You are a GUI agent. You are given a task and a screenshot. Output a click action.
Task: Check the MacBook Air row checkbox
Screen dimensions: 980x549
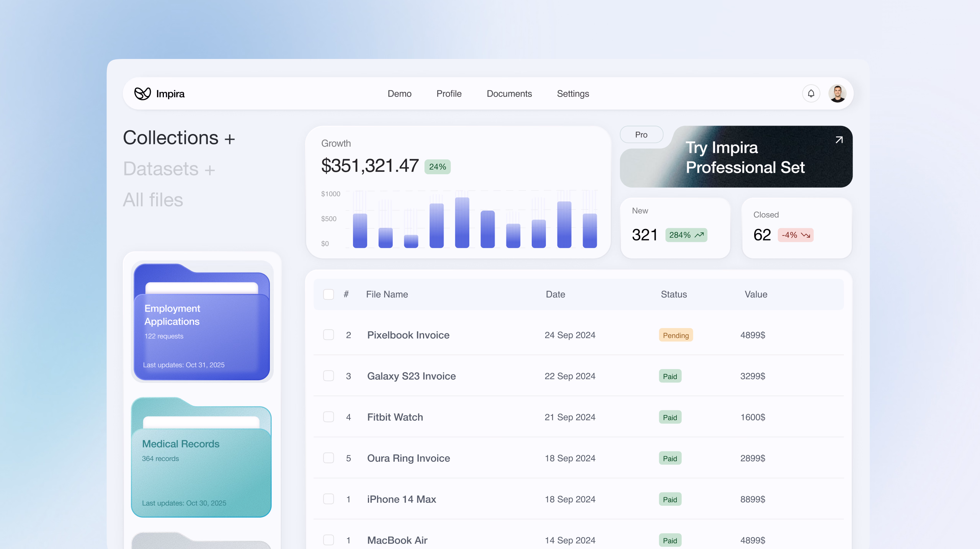[328, 540]
